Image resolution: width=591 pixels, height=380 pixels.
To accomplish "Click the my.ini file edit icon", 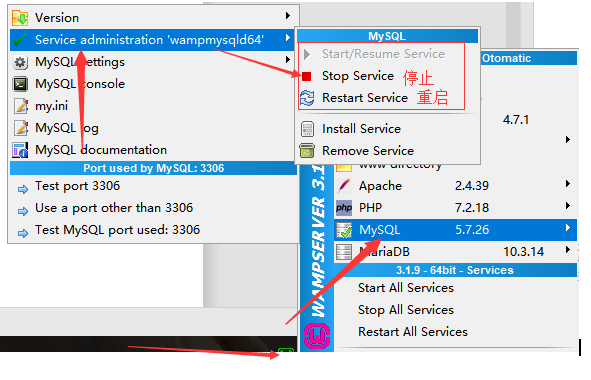I will (21, 106).
